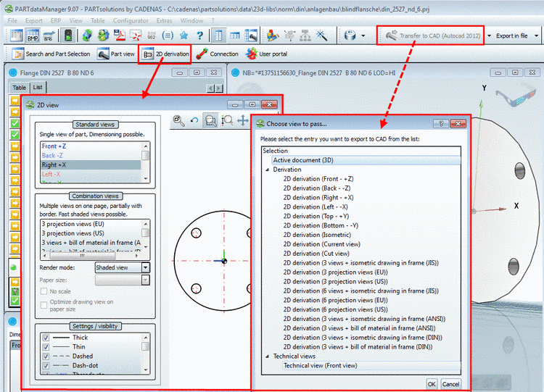Click the shopping cart toolbar icon
Viewport: 544px width, 392px height.
pyautogui.click(x=49, y=36)
